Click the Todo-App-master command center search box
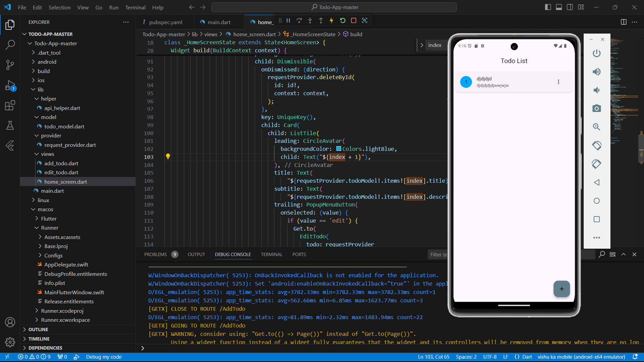The height and width of the screenshot is (362, 644). coord(334,7)
